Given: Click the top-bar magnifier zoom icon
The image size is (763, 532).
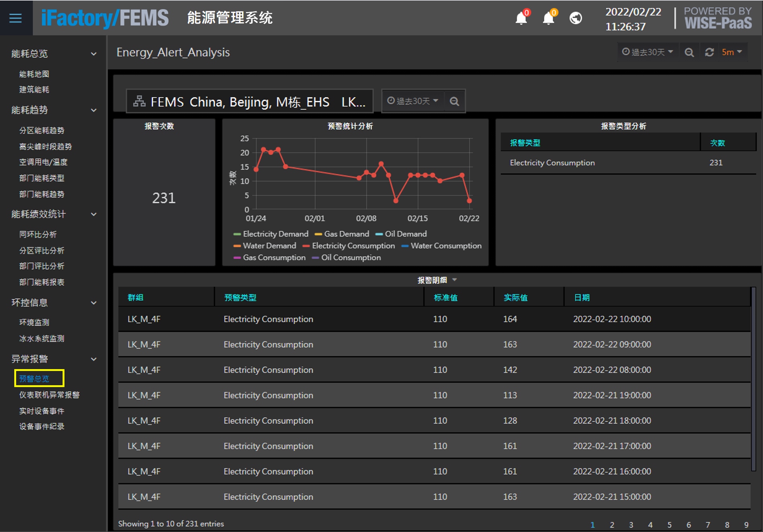Looking at the screenshot, I should click(x=689, y=52).
